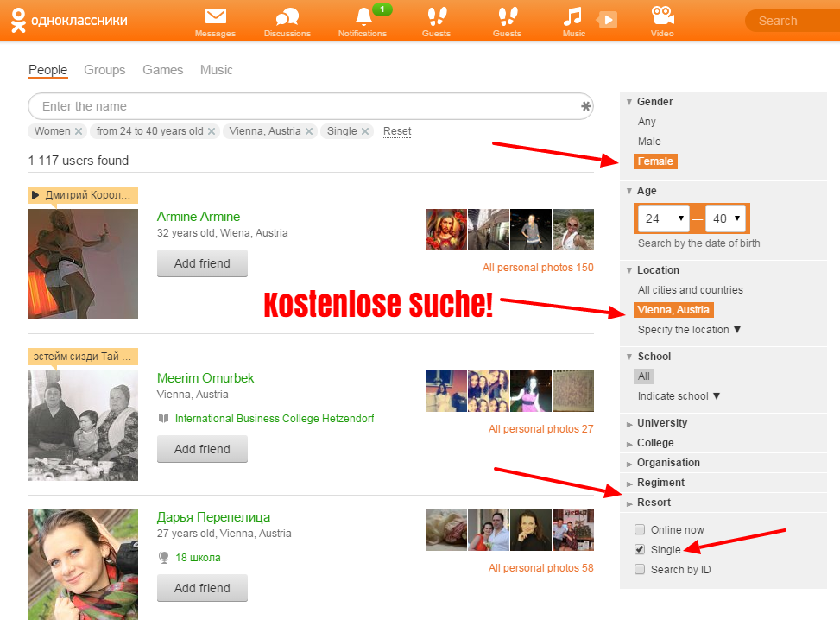The height and width of the screenshot is (626, 840).
Task: Open the Odnoklassniki home logo
Action: [68, 21]
